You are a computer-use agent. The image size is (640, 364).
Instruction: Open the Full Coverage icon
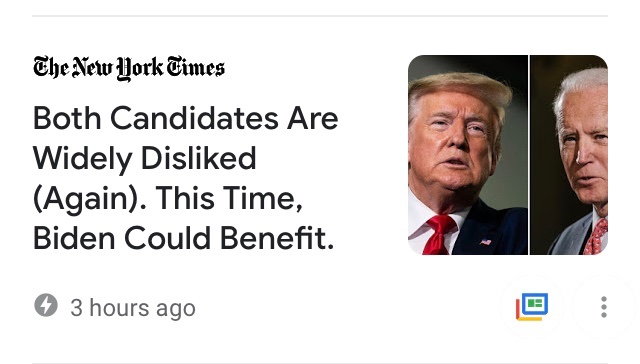coord(532,307)
